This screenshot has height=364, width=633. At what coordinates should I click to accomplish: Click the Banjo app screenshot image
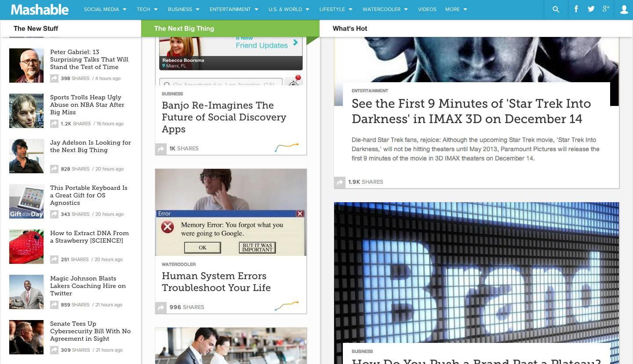[231, 61]
